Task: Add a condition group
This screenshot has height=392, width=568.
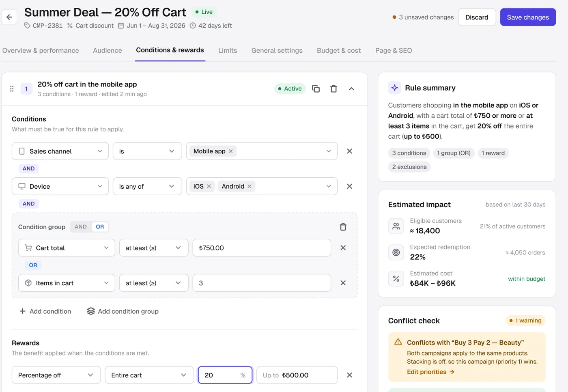Action: (x=123, y=311)
